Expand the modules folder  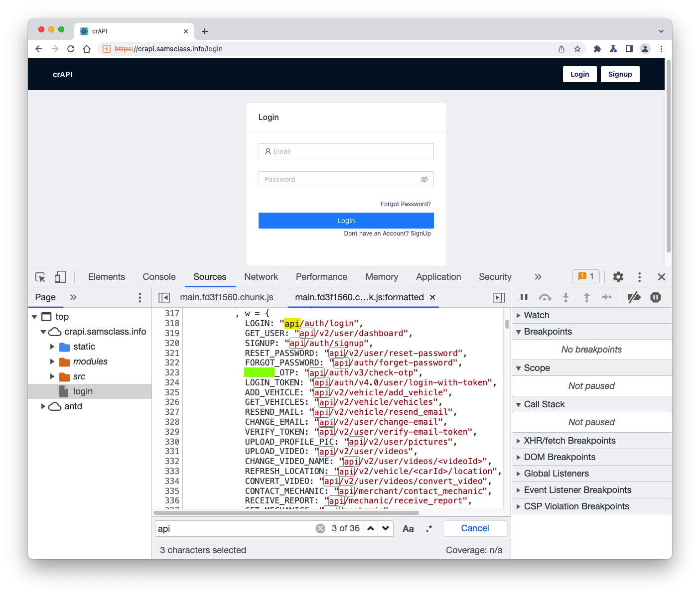52,361
